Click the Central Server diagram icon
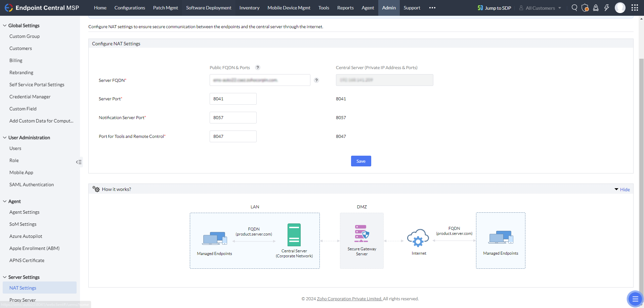 [294, 235]
